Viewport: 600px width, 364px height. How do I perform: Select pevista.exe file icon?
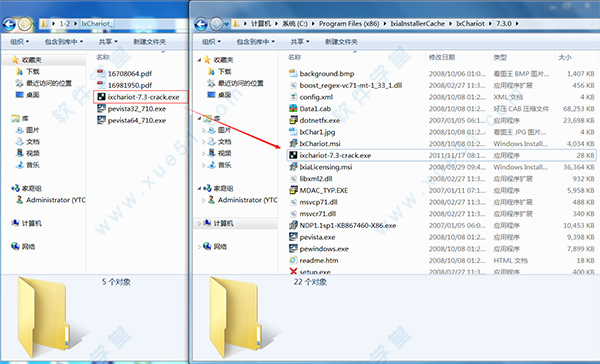293,237
